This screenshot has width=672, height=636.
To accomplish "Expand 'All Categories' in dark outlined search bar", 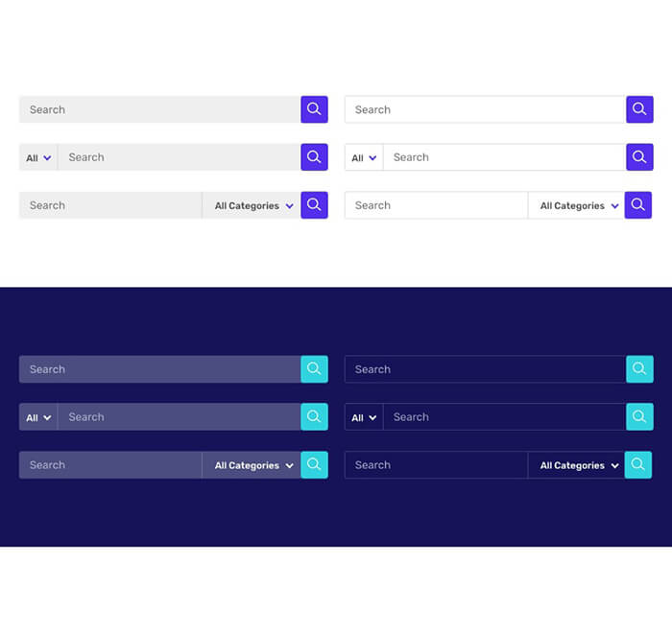I will [x=579, y=466].
